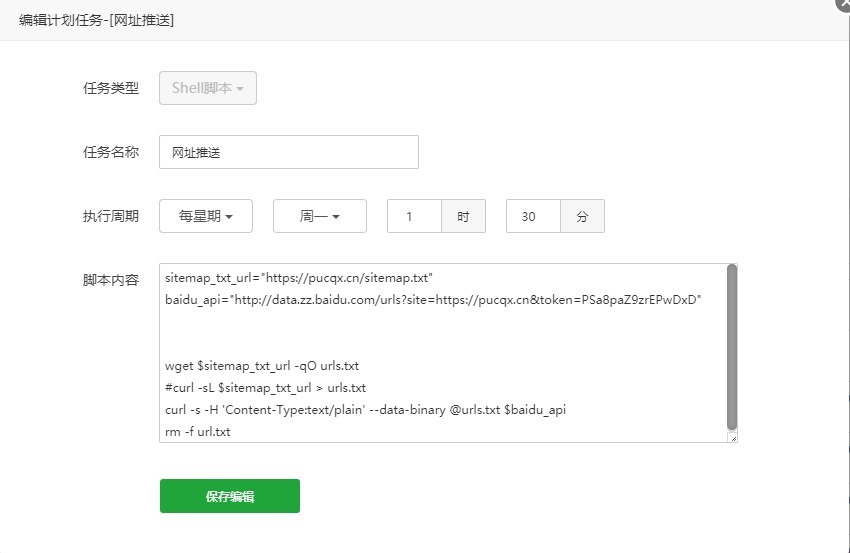The image size is (850, 553).
Task: Click the 执行周期 label
Action: [111, 216]
